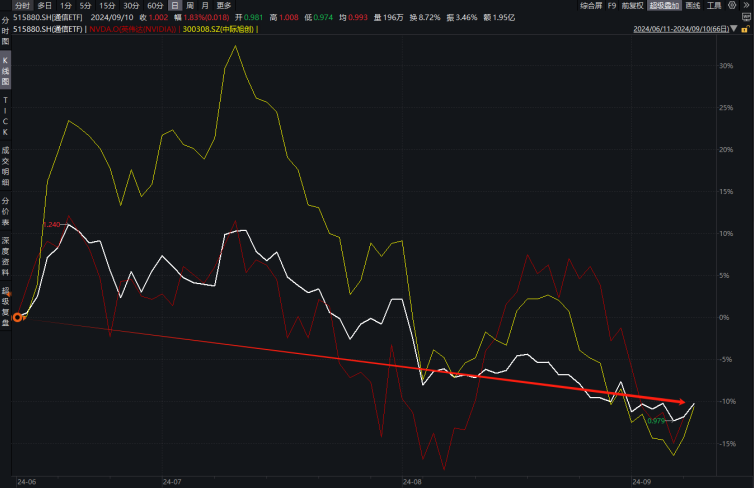Click the average price 0.993
Viewport: 754px width, 488px height.
(358, 17)
